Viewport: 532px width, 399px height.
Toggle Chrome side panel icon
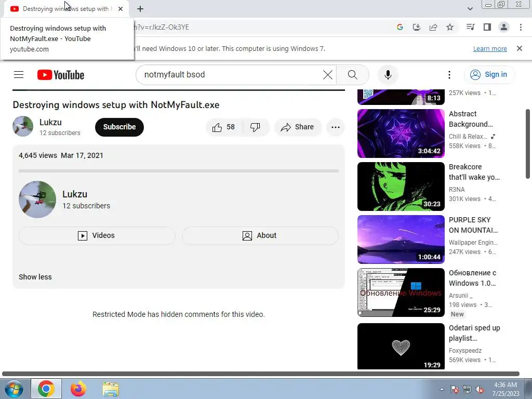tap(487, 27)
